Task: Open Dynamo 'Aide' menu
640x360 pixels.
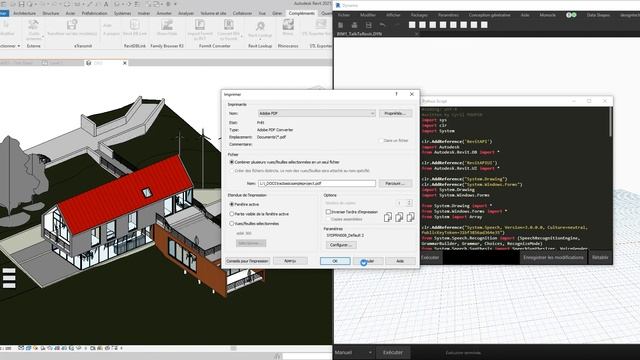Action: [x=525, y=15]
